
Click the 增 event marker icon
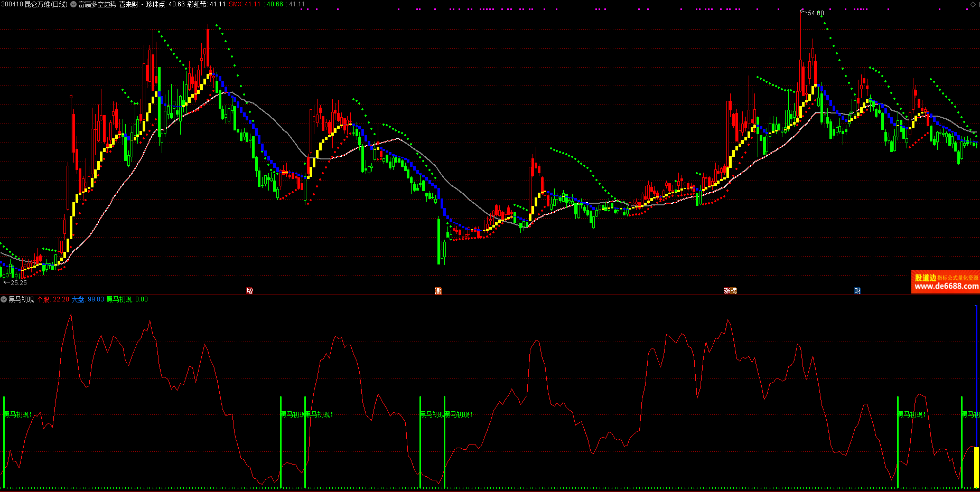(250, 291)
